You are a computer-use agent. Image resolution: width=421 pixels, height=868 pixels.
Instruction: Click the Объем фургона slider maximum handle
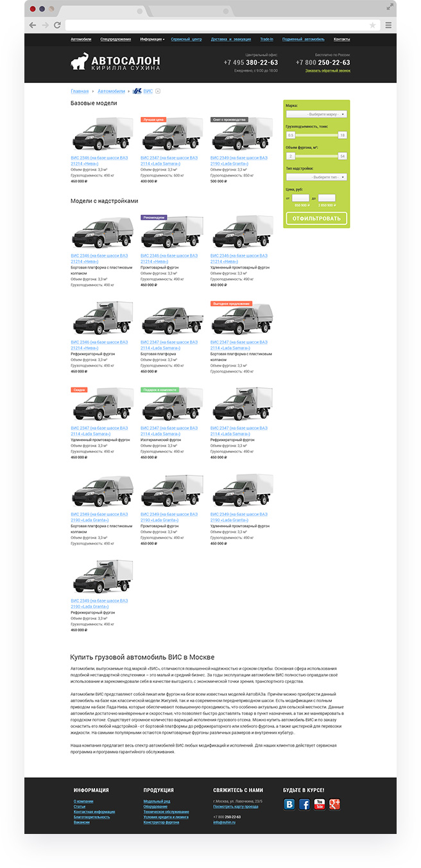(x=342, y=156)
